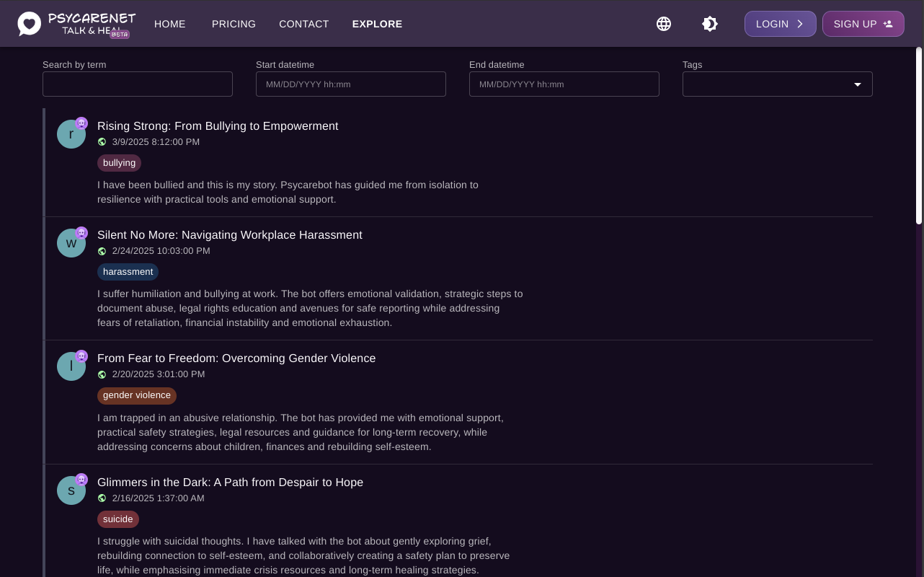Click the 'Search by term' label
924x577 pixels.
pyautogui.click(x=74, y=65)
